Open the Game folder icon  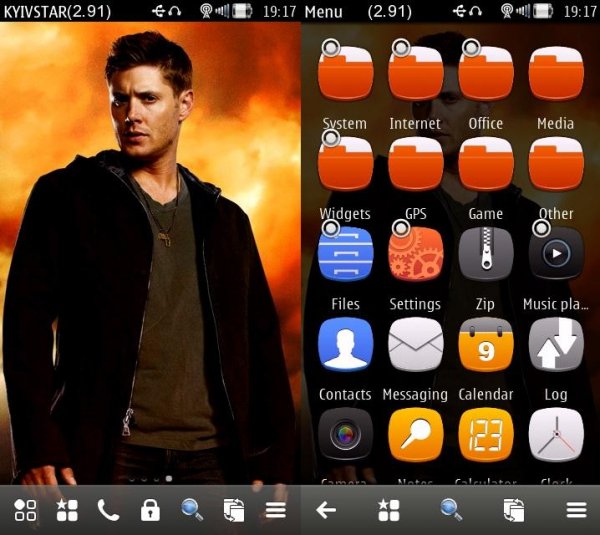coord(486,163)
